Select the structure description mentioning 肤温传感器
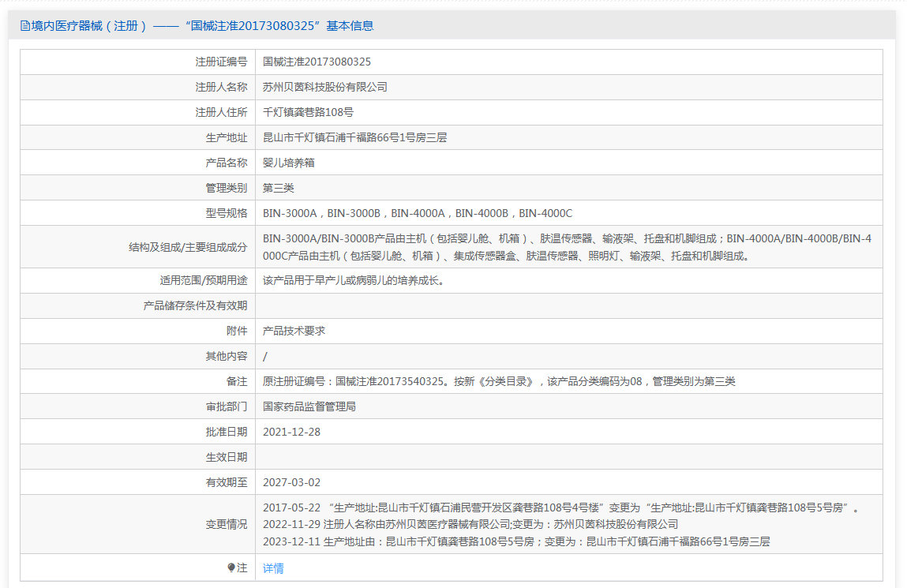 (x=567, y=247)
